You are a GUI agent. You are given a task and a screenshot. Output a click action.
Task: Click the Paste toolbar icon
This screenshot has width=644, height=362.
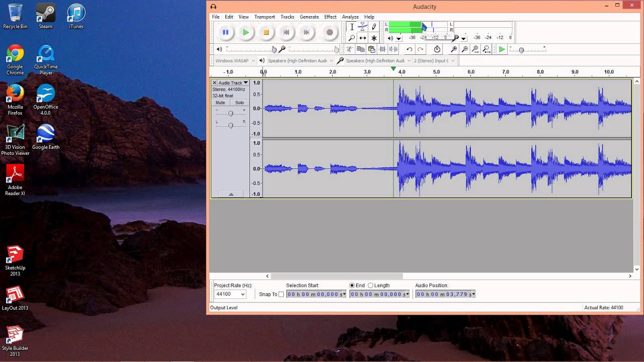372,49
